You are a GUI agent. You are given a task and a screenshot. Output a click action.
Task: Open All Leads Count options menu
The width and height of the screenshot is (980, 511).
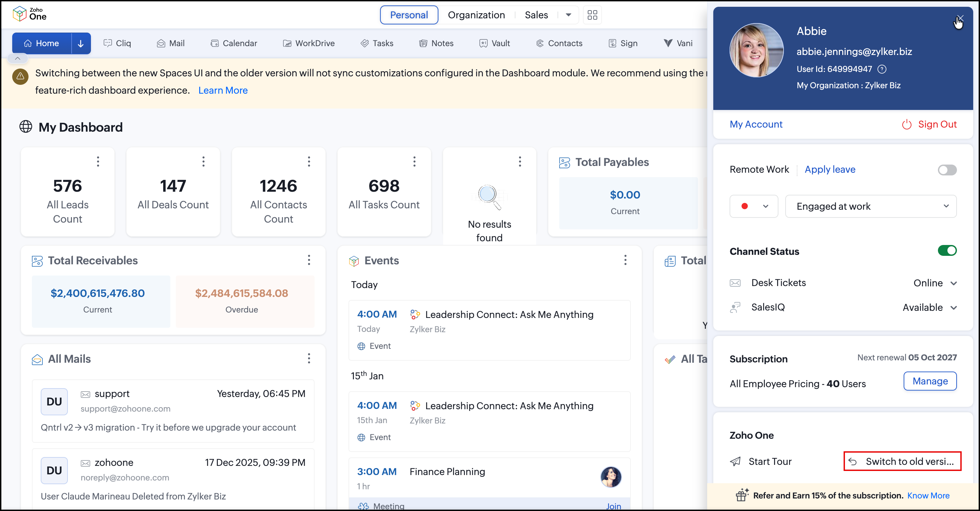(x=98, y=162)
